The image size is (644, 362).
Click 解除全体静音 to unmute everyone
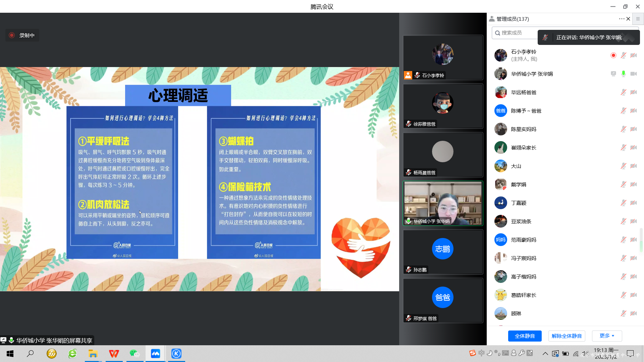pyautogui.click(x=567, y=336)
